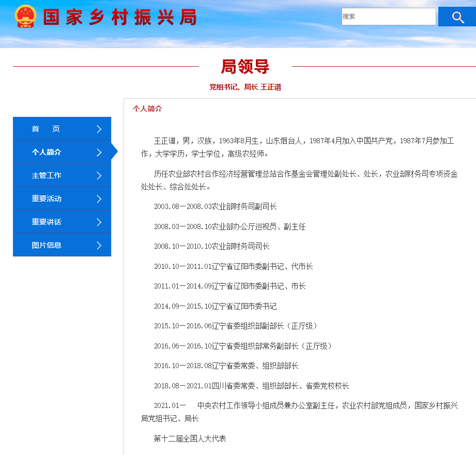Click the red 个人简介 section heading

click(x=147, y=109)
